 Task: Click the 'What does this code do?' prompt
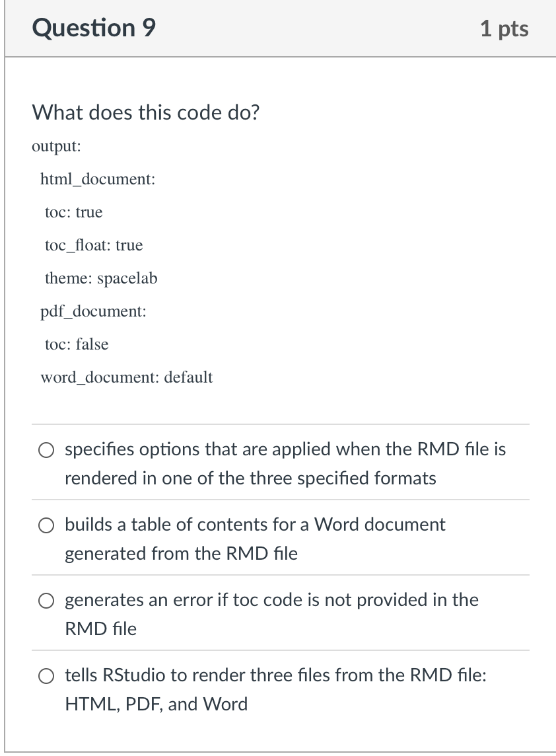point(147,112)
